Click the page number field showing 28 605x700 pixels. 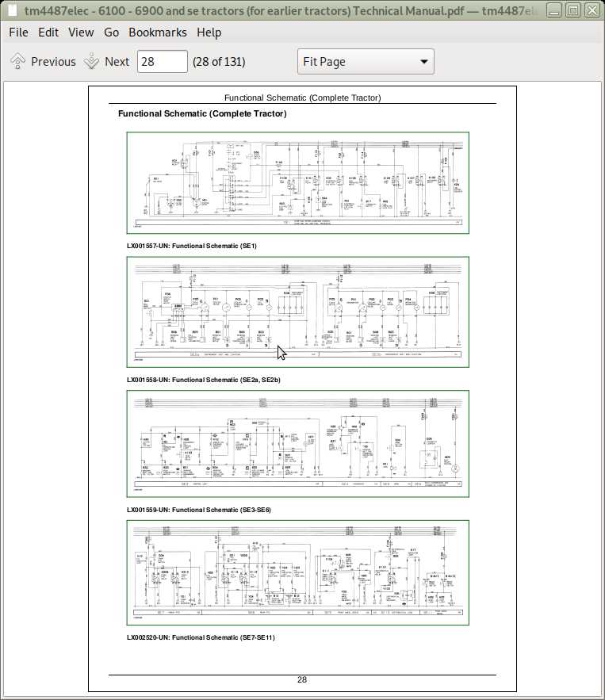(x=162, y=61)
